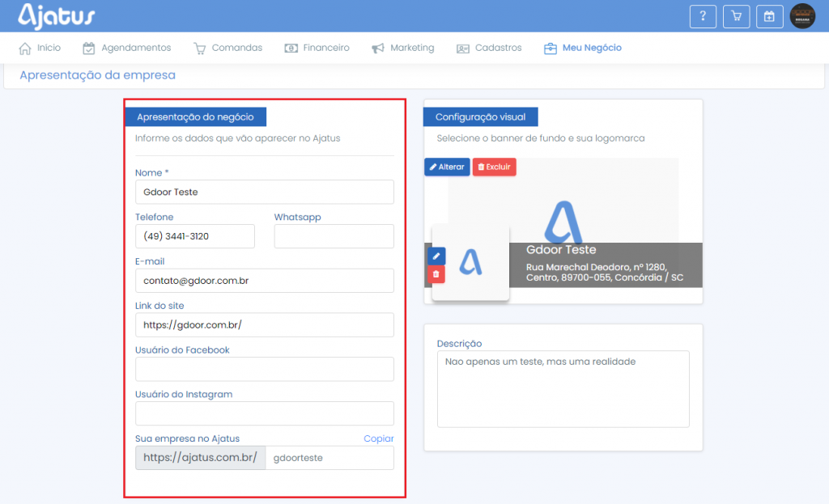Click Excluir banner button
This screenshot has width=829, height=504.
tap(495, 167)
